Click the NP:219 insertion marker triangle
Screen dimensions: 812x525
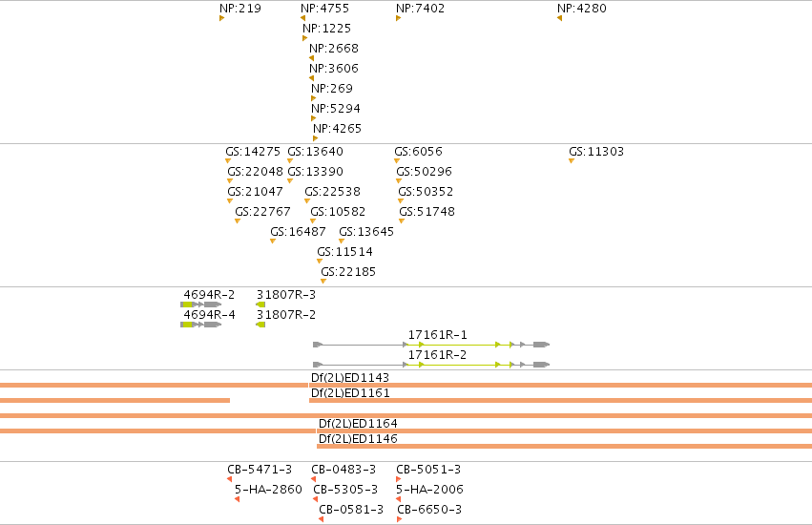(221, 18)
